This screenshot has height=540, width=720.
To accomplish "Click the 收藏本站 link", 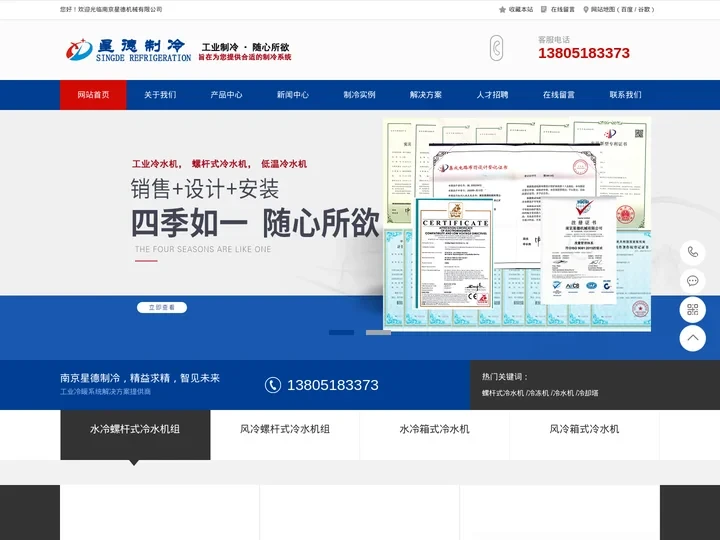I will 521,9.
